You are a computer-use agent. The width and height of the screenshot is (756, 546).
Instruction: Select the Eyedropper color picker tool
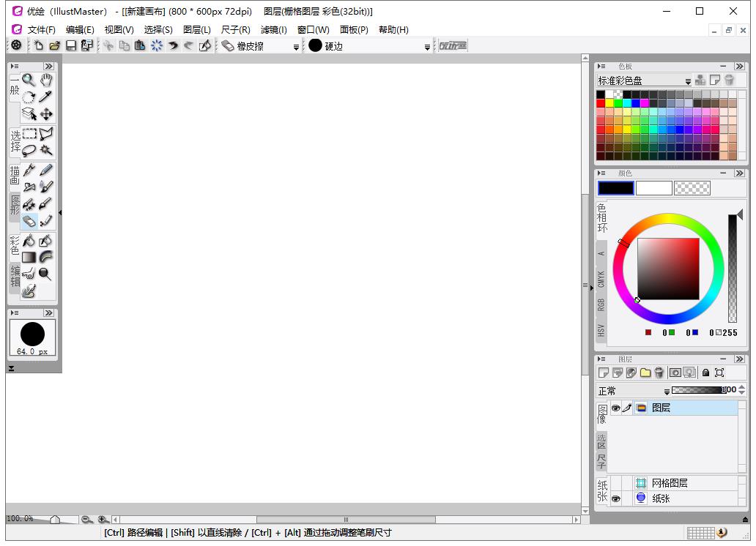coord(44,95)
